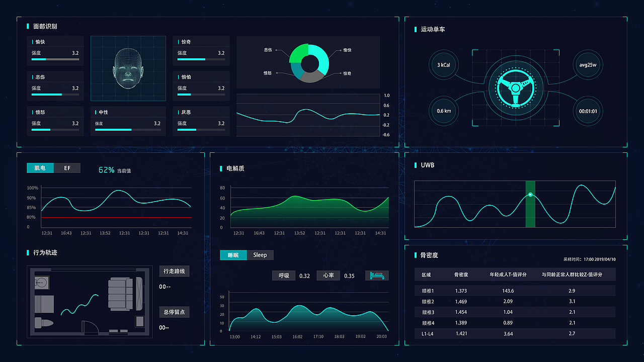Screen dimensions: 644x362
Task: Click the steering wheel icon in 运动单车
Action: (x=516, y=88)
